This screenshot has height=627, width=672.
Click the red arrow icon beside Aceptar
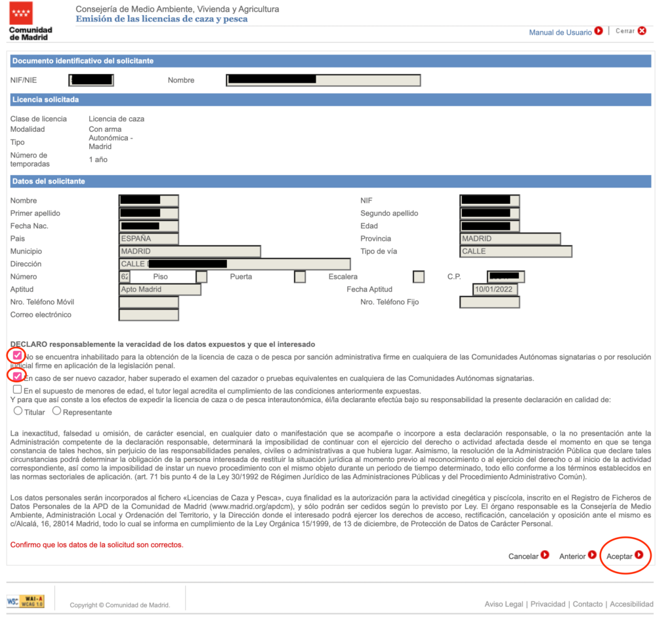pyautogui.click(x=639, y=555)
